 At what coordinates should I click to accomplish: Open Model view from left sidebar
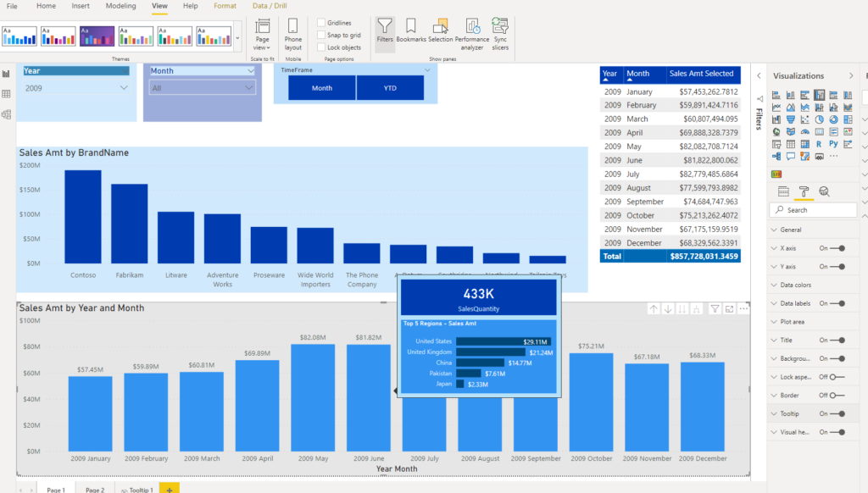pos(7,114)
